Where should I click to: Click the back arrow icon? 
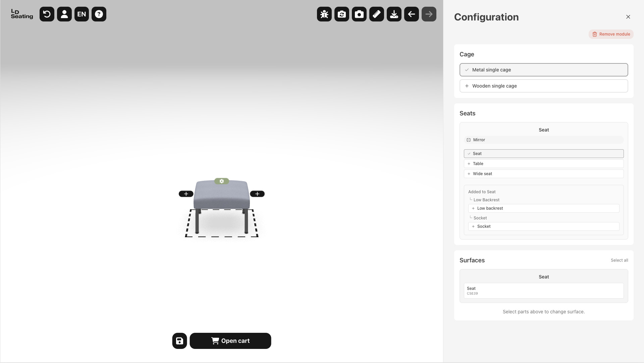(x=412, y=14)
